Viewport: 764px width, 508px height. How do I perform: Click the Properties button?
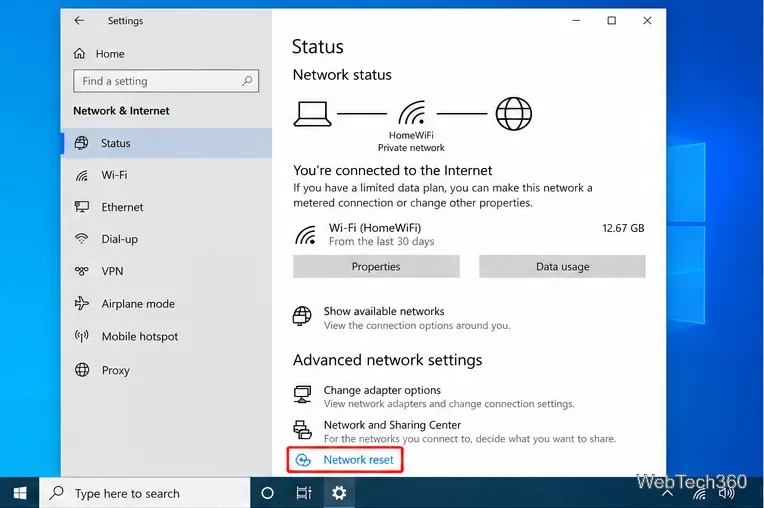tap(376, 266)
